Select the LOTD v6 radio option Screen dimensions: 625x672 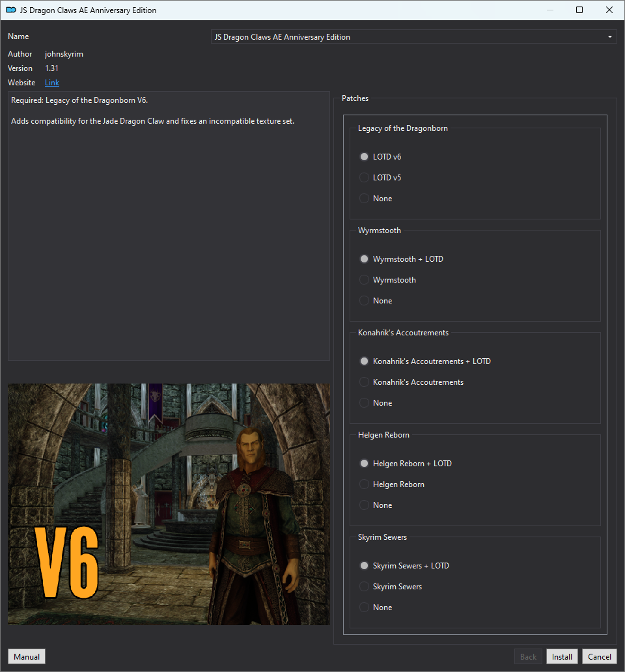380,157
